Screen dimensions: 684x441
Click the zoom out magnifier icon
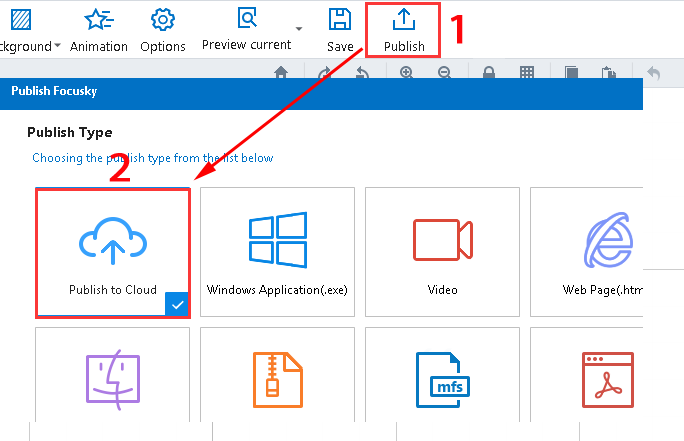pos(445,72)
